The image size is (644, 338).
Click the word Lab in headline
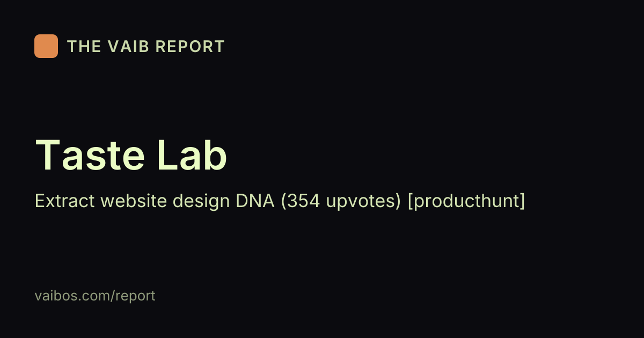[192, 156]
